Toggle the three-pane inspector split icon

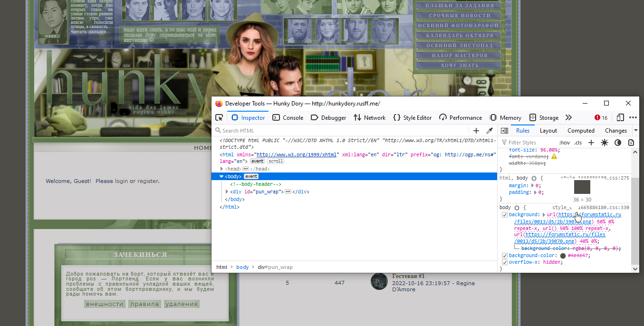coord(505,131)
